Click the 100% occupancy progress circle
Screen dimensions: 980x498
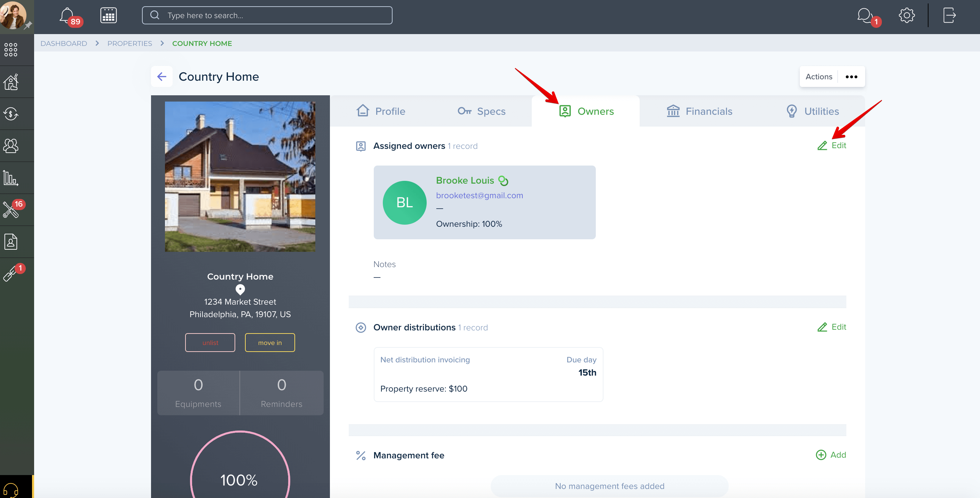(x=240, y=464)
